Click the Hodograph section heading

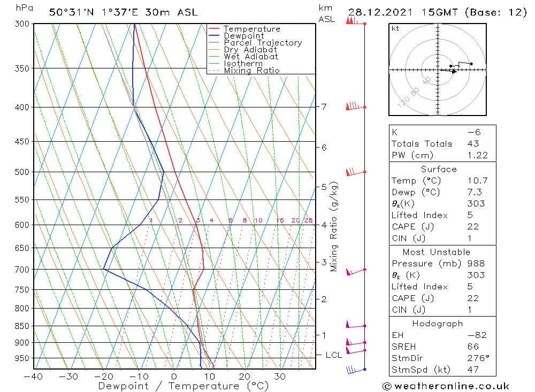[x=438, y=324]
